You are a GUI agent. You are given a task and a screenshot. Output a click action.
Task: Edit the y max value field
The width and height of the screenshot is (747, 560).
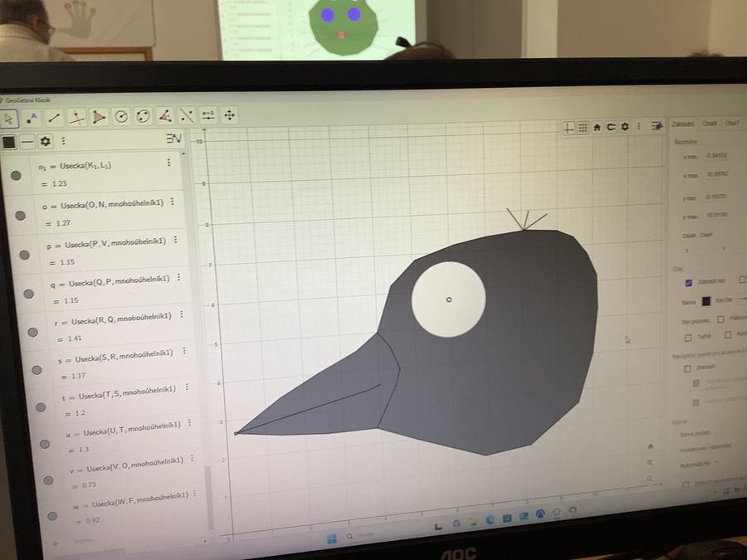(716, 215)
